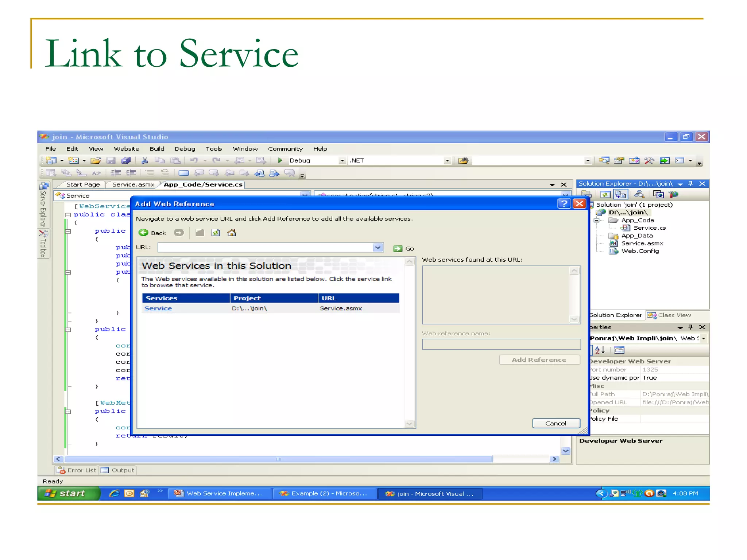Click the Increase Indent toolbar icon
747x560 pixels.
(x=131, y=173)
